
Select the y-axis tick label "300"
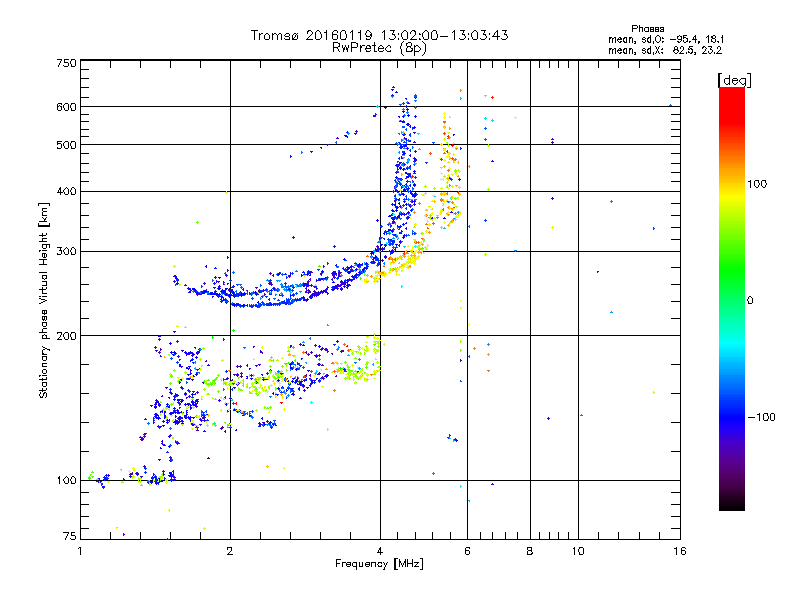[x=66, y=251]
